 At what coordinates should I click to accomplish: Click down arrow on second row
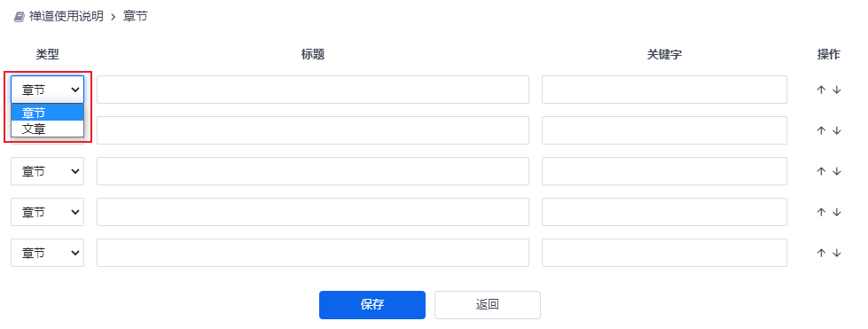tap(836, 130)
